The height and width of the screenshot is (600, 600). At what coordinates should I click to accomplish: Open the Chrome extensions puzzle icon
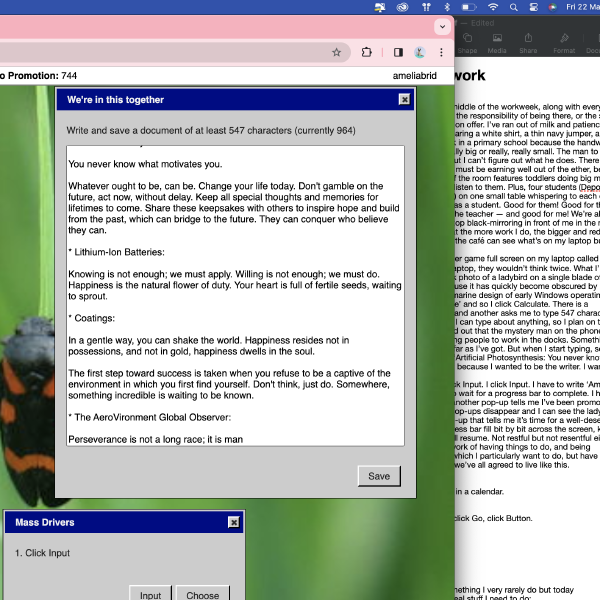coord(367,52)
